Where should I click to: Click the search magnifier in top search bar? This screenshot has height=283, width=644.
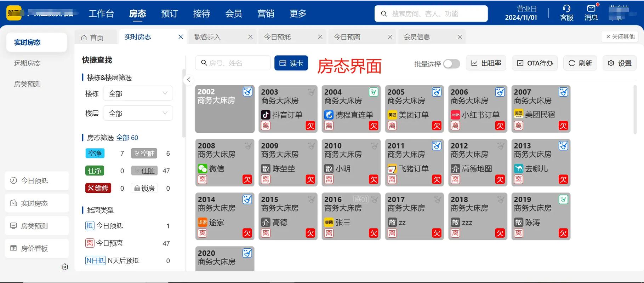point(384,14)
